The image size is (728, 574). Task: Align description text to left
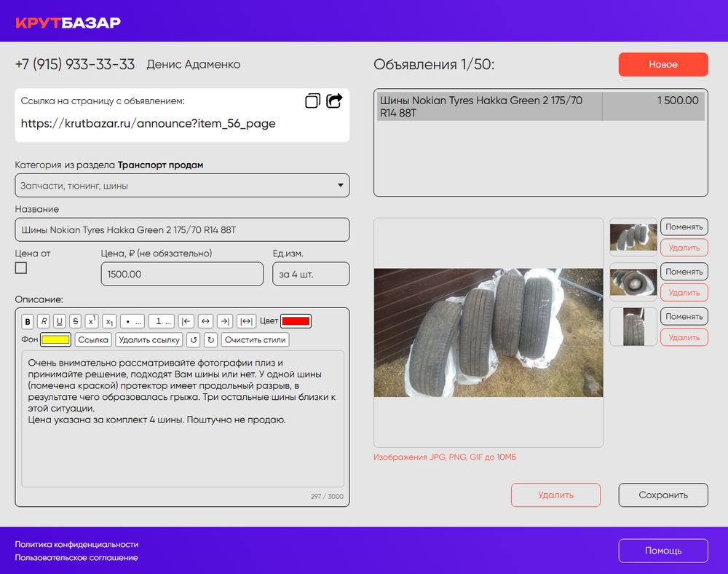point(186,321)
